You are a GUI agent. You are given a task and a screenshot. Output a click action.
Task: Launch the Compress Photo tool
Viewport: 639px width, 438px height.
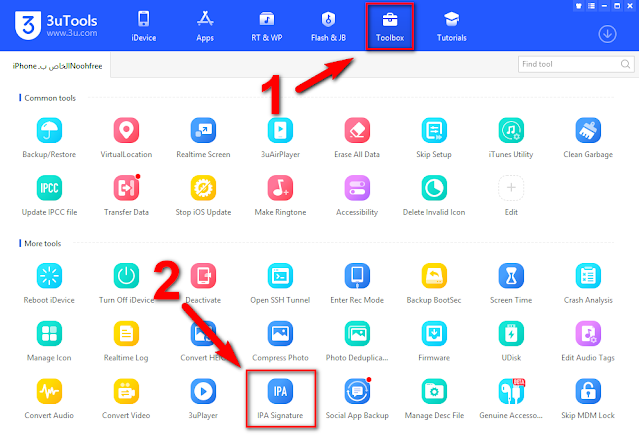point(280,333)
